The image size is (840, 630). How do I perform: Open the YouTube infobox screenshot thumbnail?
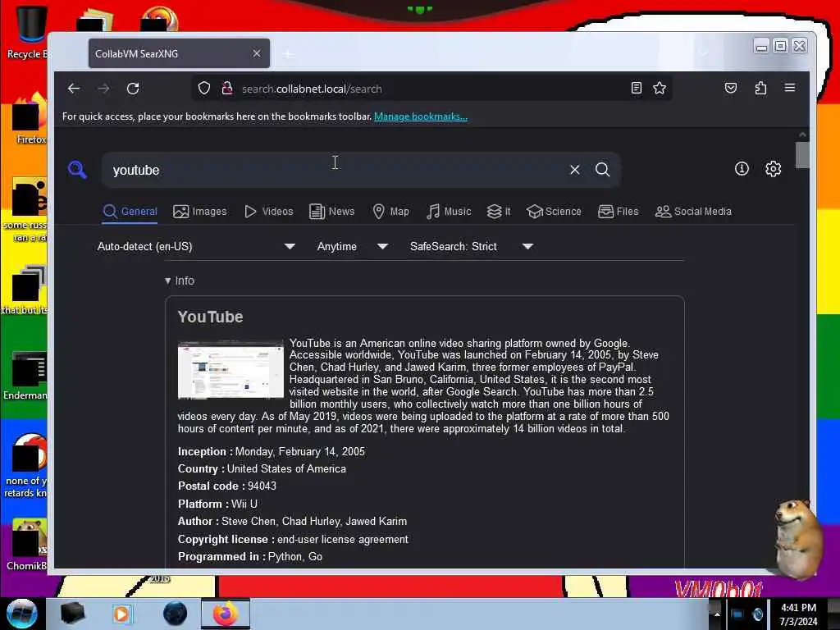click(231, 370)
